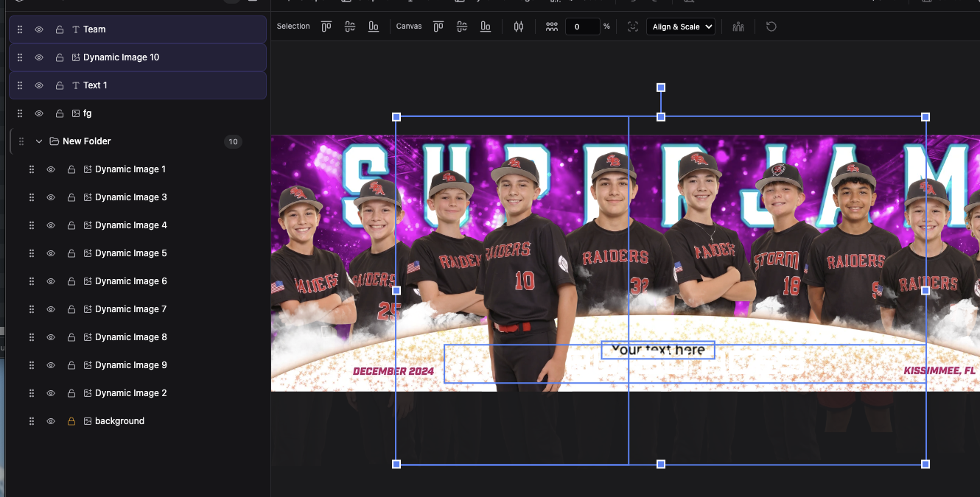Click the rotation handle above the selection box
The height and width of the screenshot is (497, 980).
(661, 88)
